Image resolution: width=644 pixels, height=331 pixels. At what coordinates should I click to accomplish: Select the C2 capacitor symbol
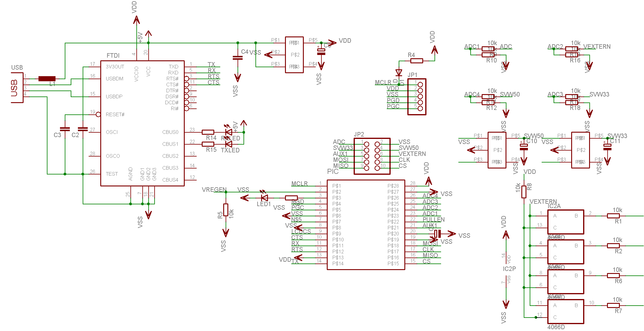[x=83, y=129]
